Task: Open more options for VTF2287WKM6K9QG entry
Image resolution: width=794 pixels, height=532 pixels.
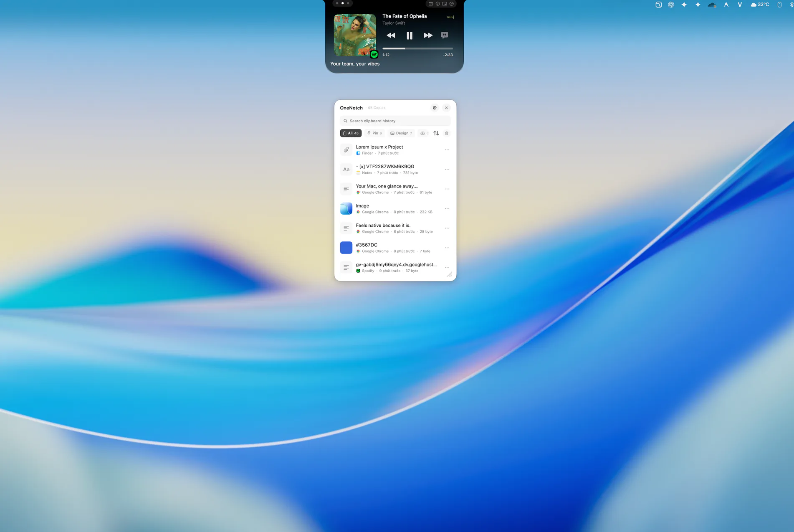Action: (447, 169)
